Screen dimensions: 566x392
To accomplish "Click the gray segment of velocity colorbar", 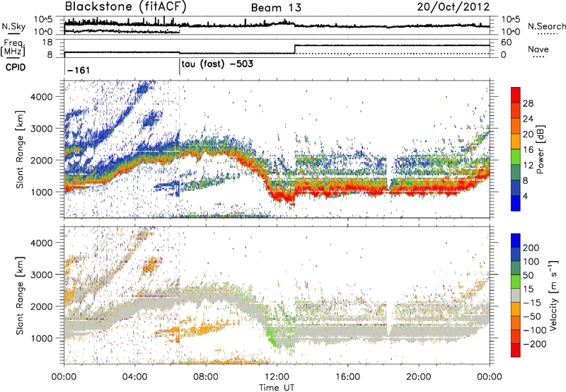I will point(516,296).
